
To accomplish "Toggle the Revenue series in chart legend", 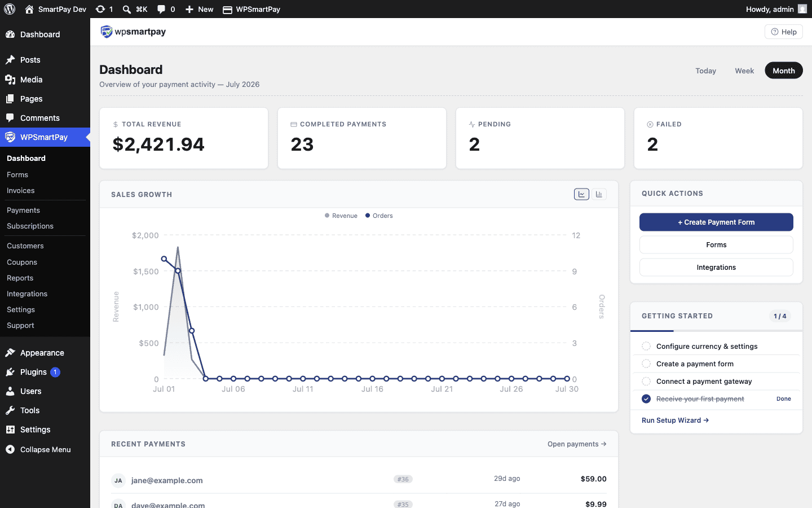I will (x=341, y=216).
